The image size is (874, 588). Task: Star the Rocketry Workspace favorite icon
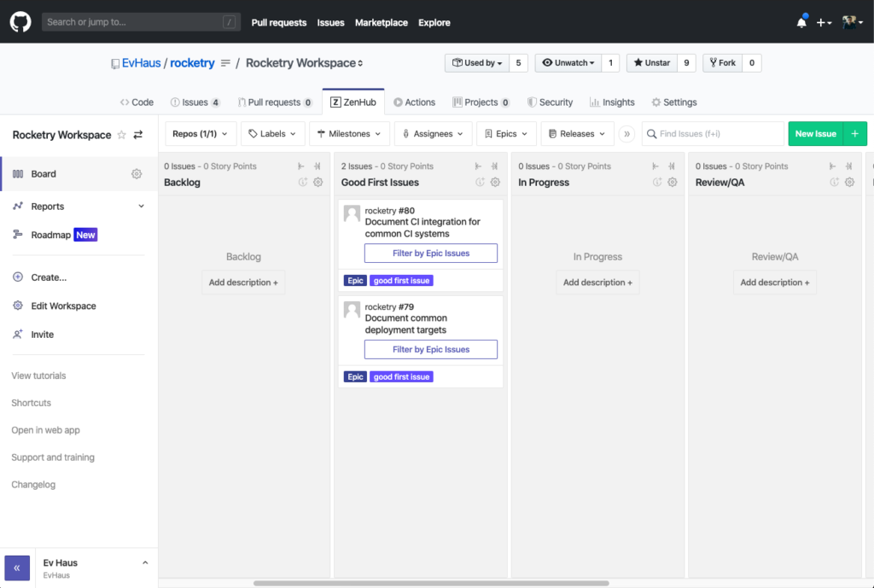[121, 135]
